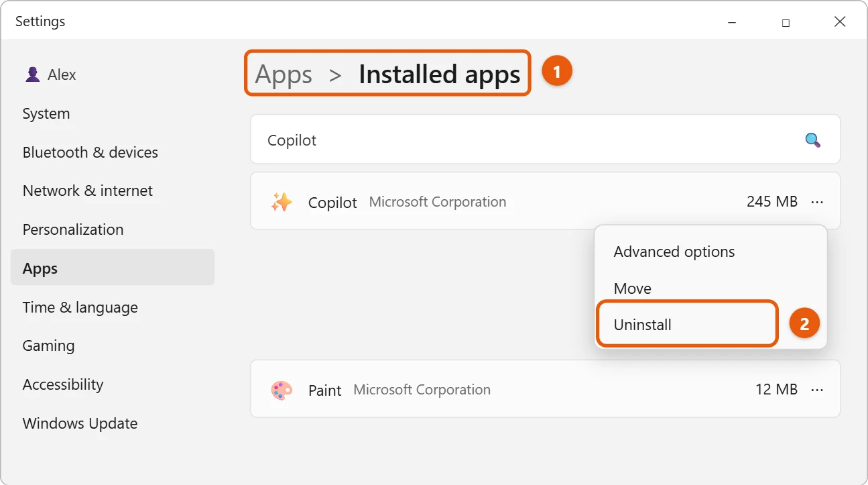Click the 245 MB size value
The width and height of the screenshot is (868, 485).
772,201
